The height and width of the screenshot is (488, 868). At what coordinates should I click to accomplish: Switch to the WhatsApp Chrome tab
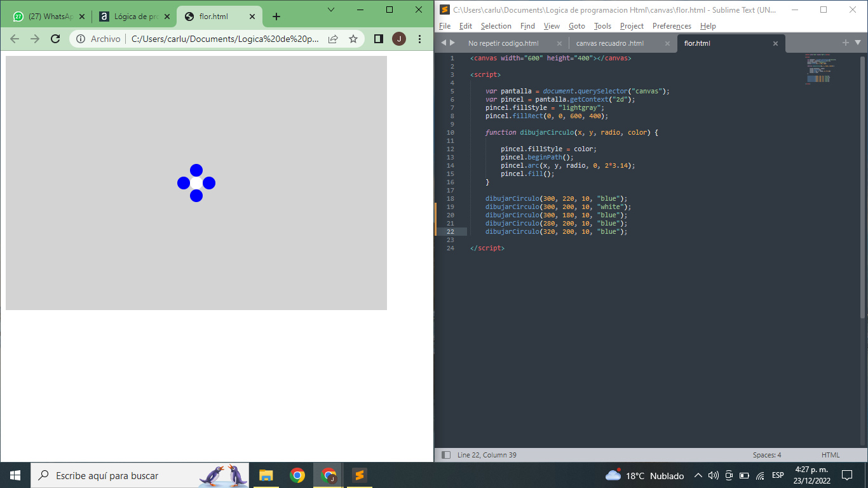(x=48, y=17)
